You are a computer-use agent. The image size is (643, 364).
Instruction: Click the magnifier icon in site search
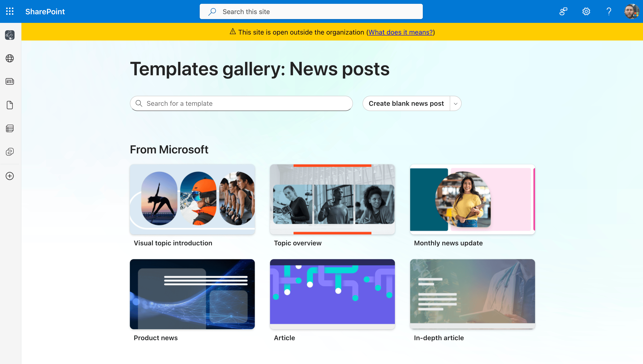[x=212, y=11]
